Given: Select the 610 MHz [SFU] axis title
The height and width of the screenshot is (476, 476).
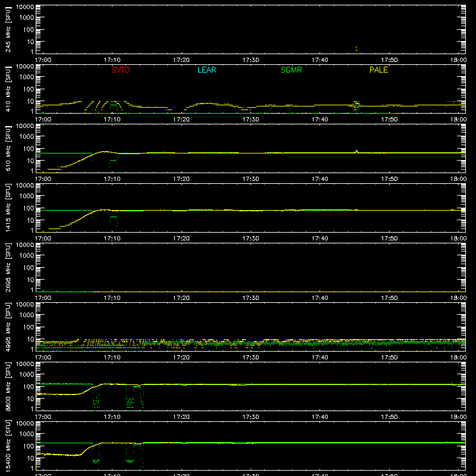Looking at the screenshot, I should (8, 149).
